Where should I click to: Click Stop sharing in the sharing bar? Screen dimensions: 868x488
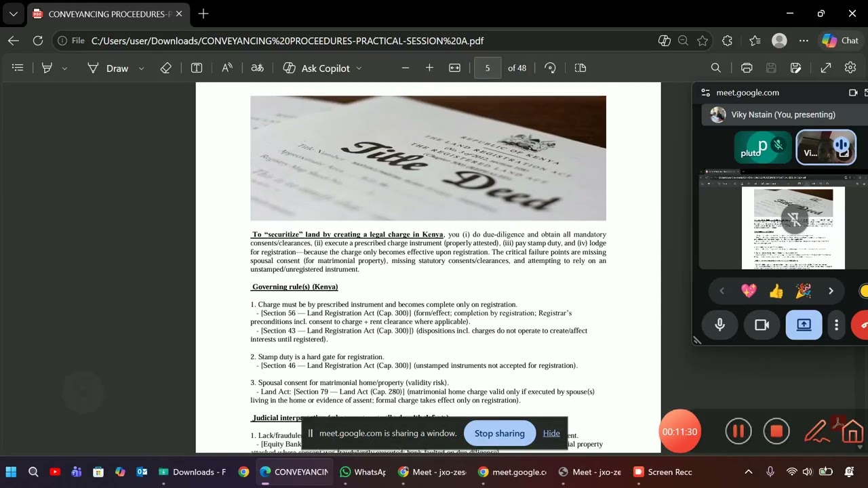pos(500,433)
